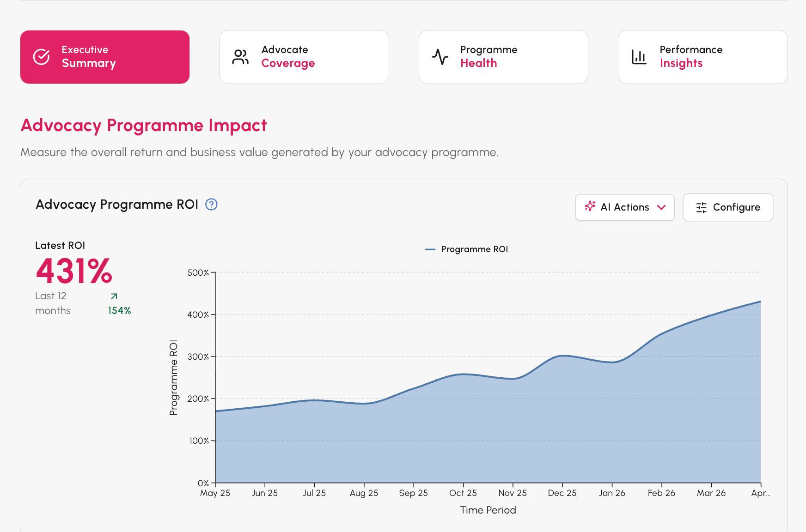Click the 431% Latest ROI value
Viewport: 806px width, 532px height.
[74, 271]
